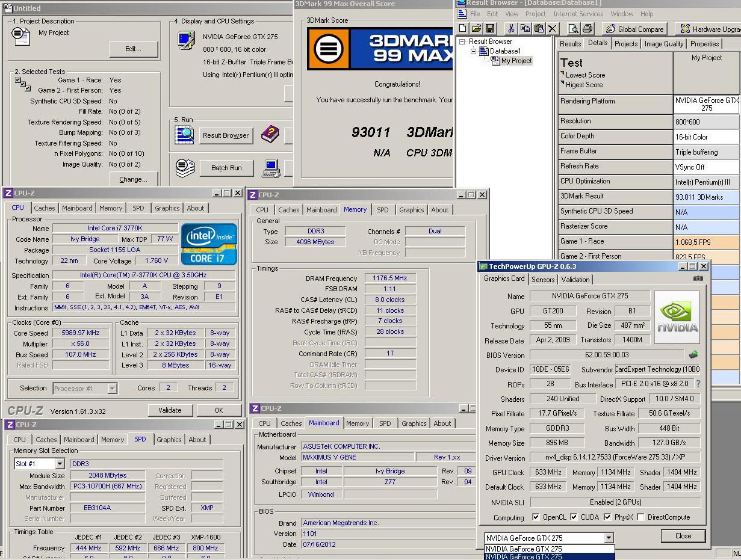Click the GPU-Z screenshot camera icon
Screen dimensions: 741x560
(698, 278)
